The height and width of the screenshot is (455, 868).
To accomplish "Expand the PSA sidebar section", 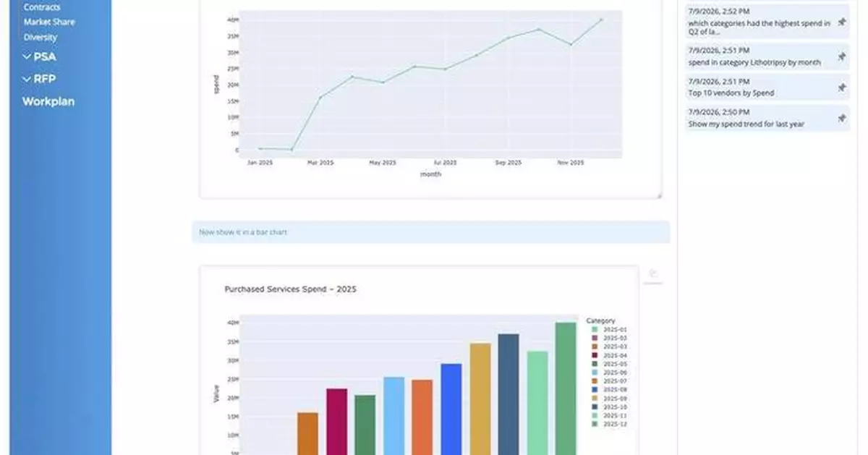I will (x=39, y=56).
